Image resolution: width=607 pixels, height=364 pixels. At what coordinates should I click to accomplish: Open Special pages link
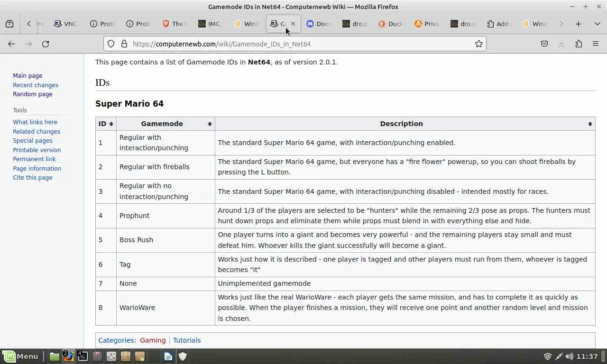point(33,140)
